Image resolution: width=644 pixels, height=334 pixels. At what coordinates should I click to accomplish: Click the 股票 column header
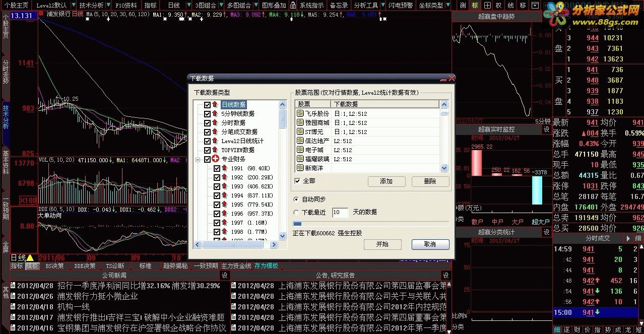click(313, 104)
